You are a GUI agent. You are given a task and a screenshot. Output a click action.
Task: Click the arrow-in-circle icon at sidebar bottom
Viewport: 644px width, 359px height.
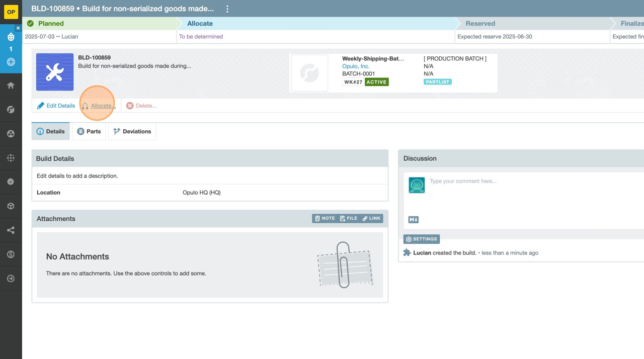click(11, 279)
